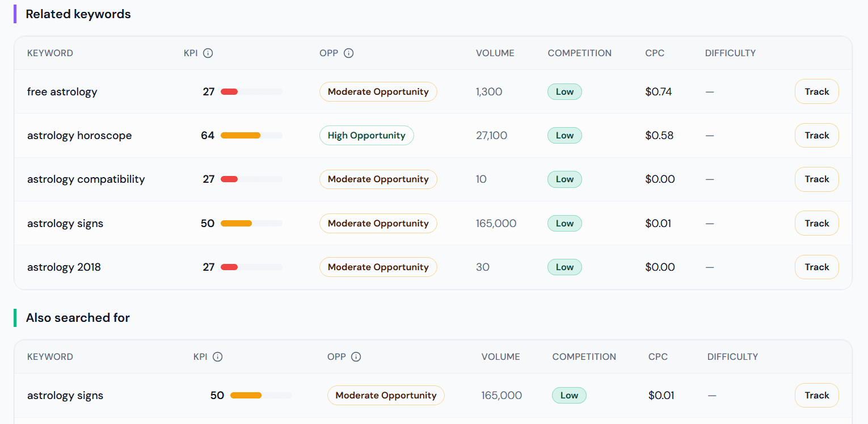The height and width of the screenshot is (424, 868).
Task: Track the keyword 'free astrology'
Action: pos(816,91)
